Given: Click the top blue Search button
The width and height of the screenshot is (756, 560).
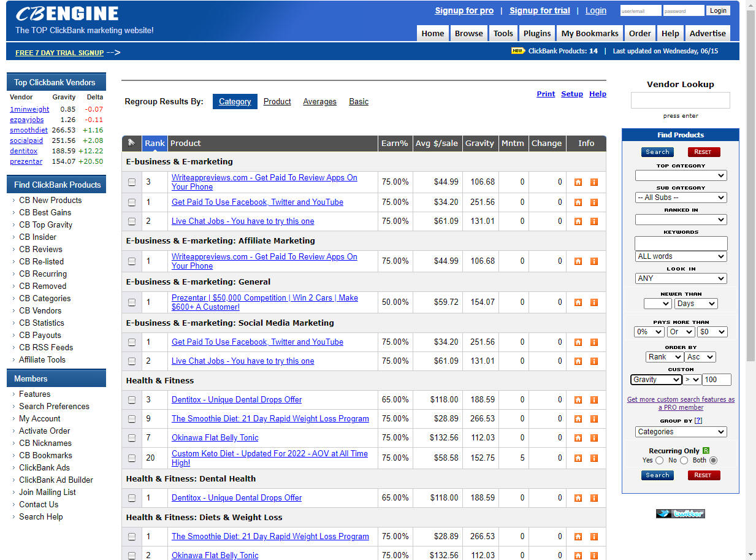Looking at the screenshot, I should [x=657, y=152].
